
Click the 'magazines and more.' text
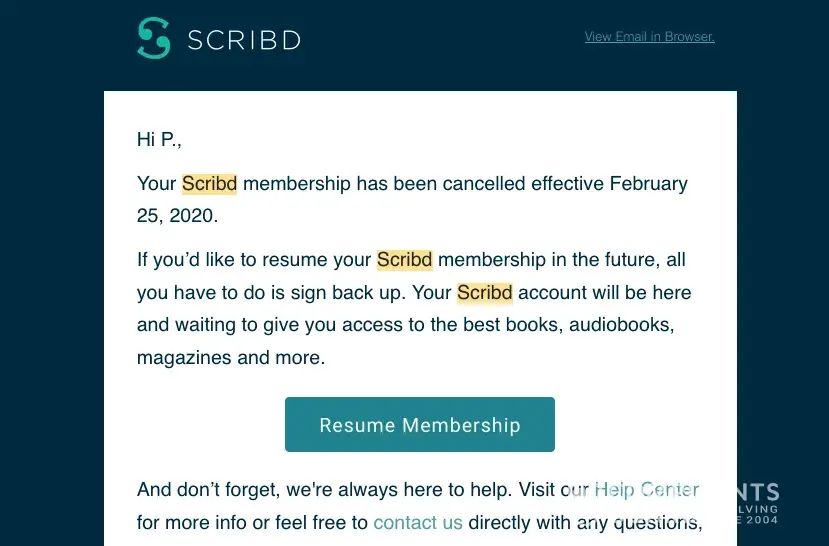tap(231, 357)
